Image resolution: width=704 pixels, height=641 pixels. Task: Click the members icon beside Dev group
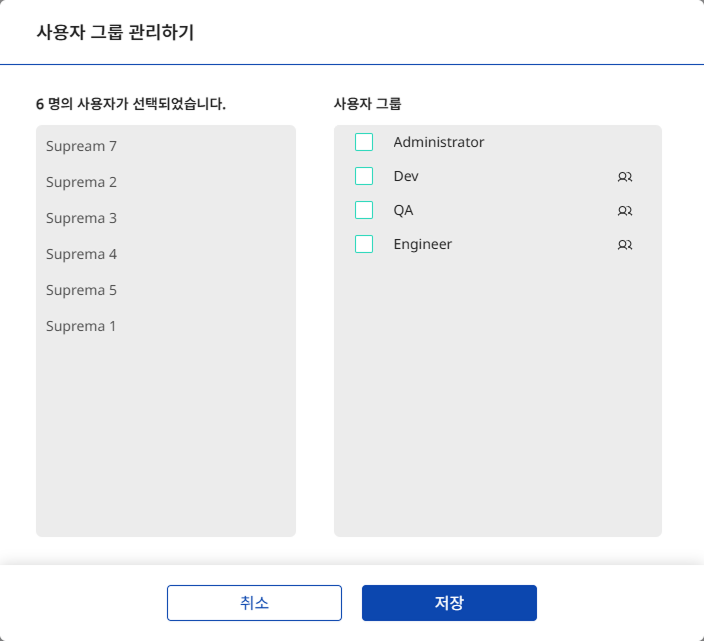(x=625, y=177)
